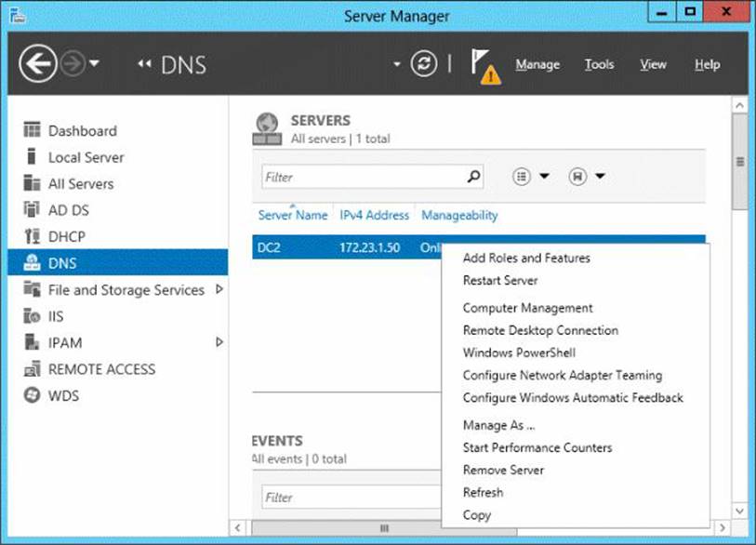Select the WDS icon in sidebar
The width and height of the screenshot is (756, 545).
(x=33, y=396)
